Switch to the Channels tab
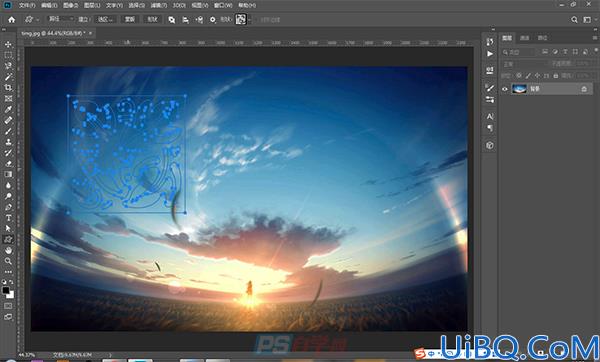The width and height of the screenshot is (600, 362). (x=525, y=38)
